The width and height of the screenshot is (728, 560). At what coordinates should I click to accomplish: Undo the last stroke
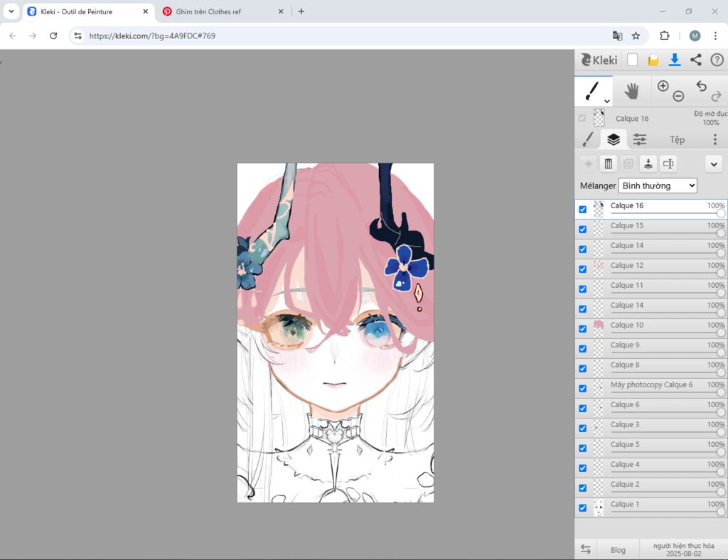[702, 86]
